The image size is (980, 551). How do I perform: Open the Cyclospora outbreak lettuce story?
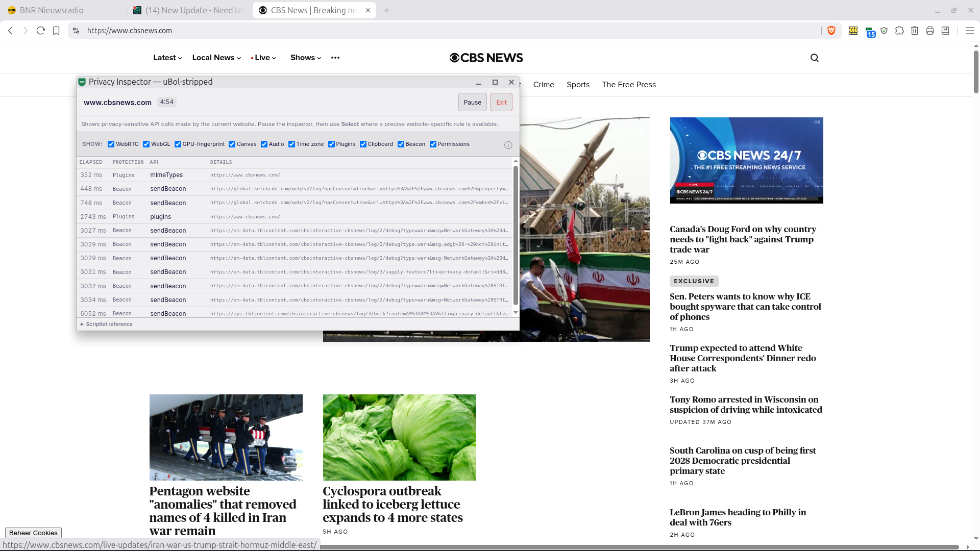coord(393,504)
